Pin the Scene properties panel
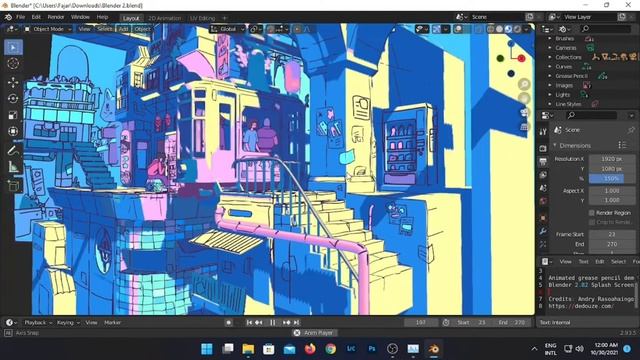Image resolution: width=640 pixels, height=360 pixels. pos(631,130)
